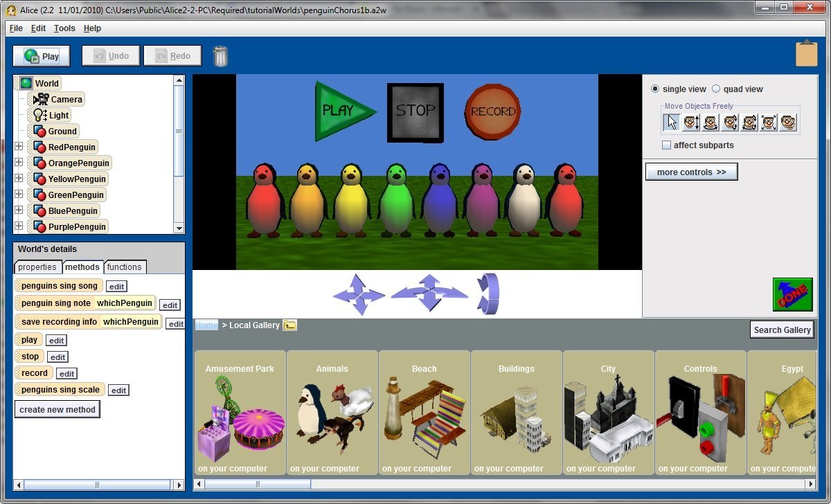The height and width of the screenshot is (504, 831).
Task: Select the resize object tool
Action: coord(769,121)
